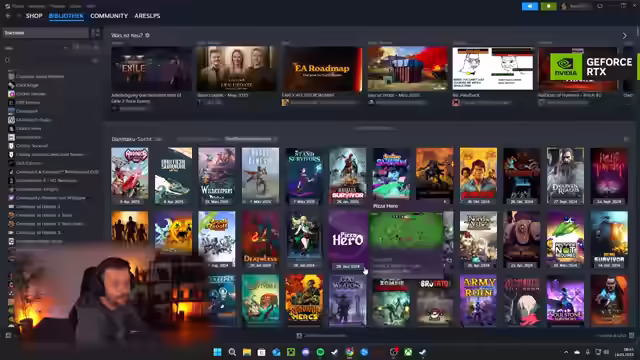Open Spotify from the taskbar

(320, 352)
